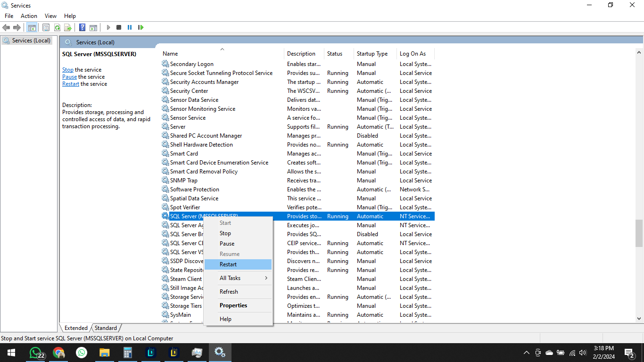Open Calculator from the taskbar

(127, 352)
